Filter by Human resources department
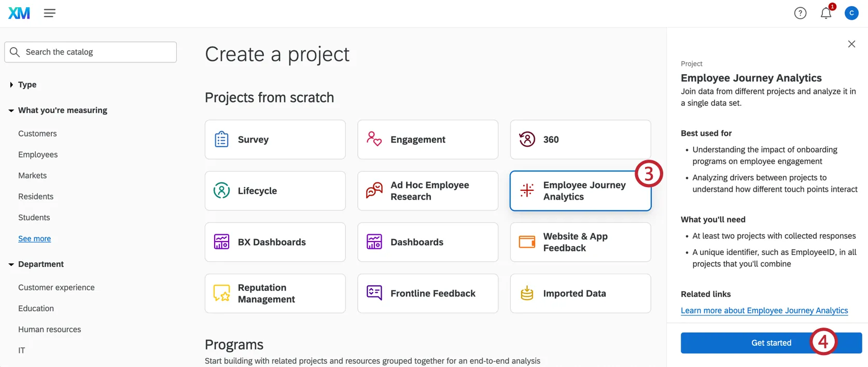 pos(49,329)
